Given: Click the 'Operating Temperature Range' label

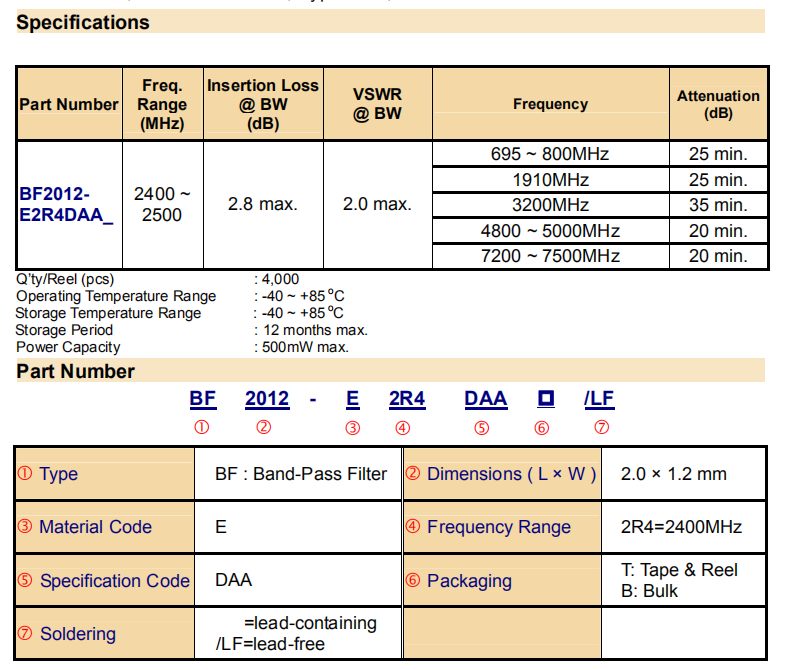Looking at the screenshot, I should pyautogui.click(x=116, y=297).
